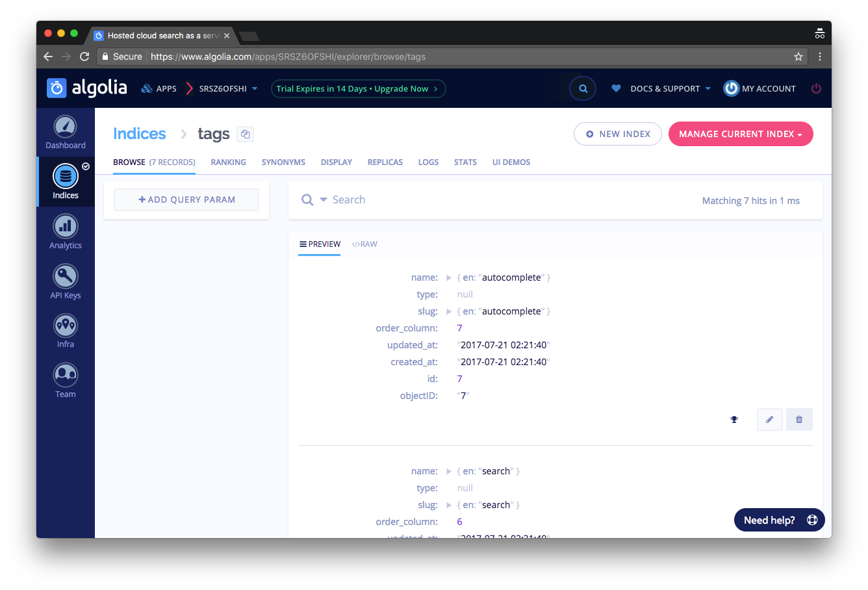This screenshot has width=868, height=590.
Task: Click the power logout icon in header
Action: point(816,88)
